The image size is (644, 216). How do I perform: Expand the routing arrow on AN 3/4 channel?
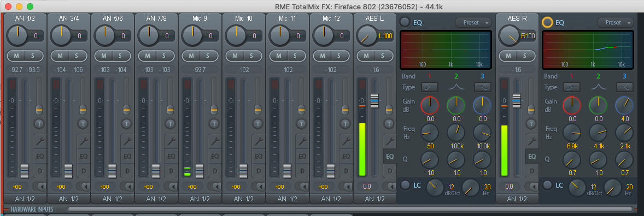pos(84,187)
